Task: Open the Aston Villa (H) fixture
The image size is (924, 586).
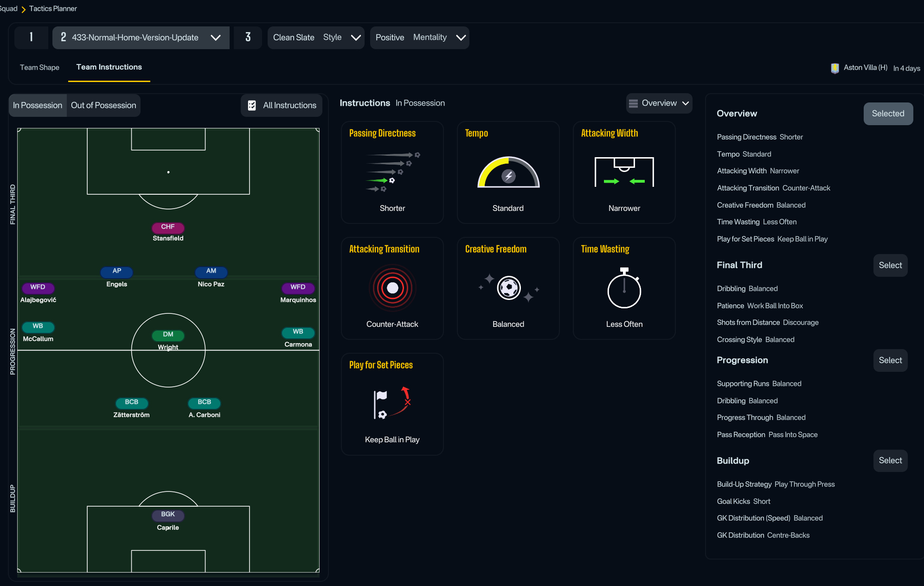Action: (866, 68)
